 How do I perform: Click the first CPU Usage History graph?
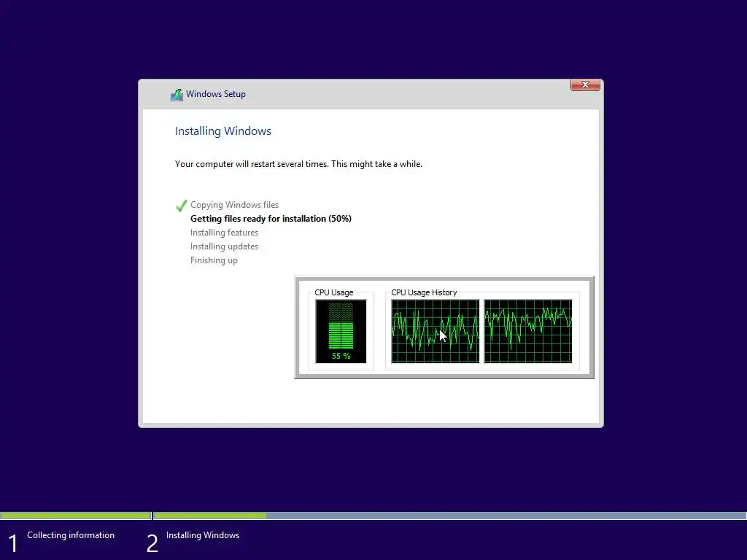click(x=436, y=331)
